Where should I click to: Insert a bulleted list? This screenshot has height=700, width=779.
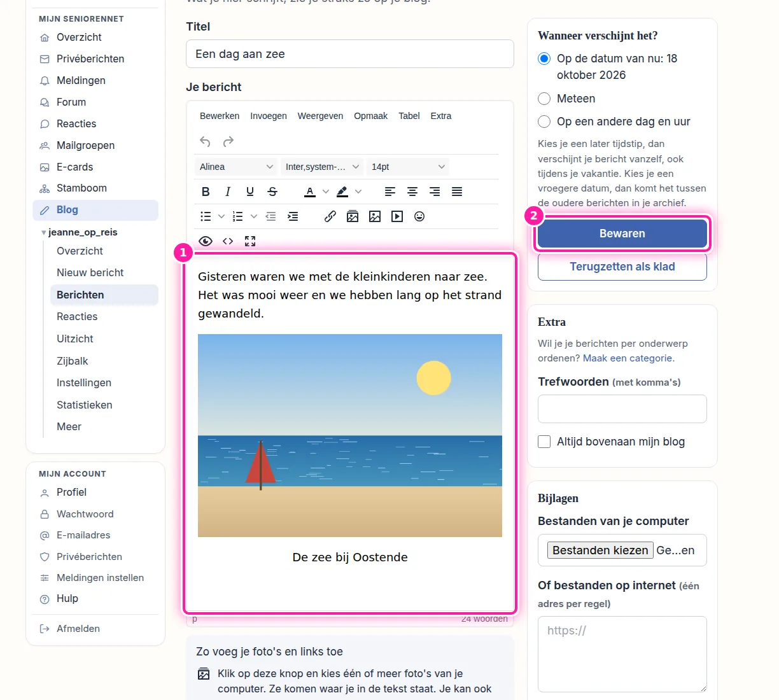pyautogui.click(x=206, y=216)
